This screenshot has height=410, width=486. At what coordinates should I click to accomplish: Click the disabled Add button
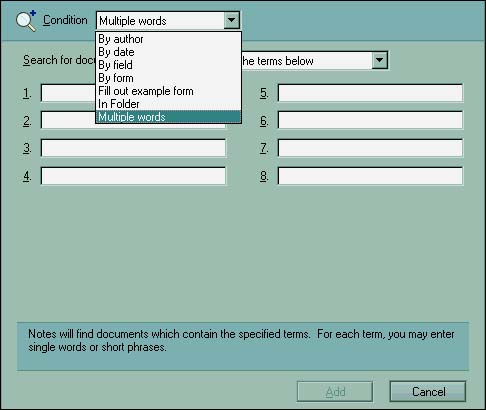pos(335,392)
